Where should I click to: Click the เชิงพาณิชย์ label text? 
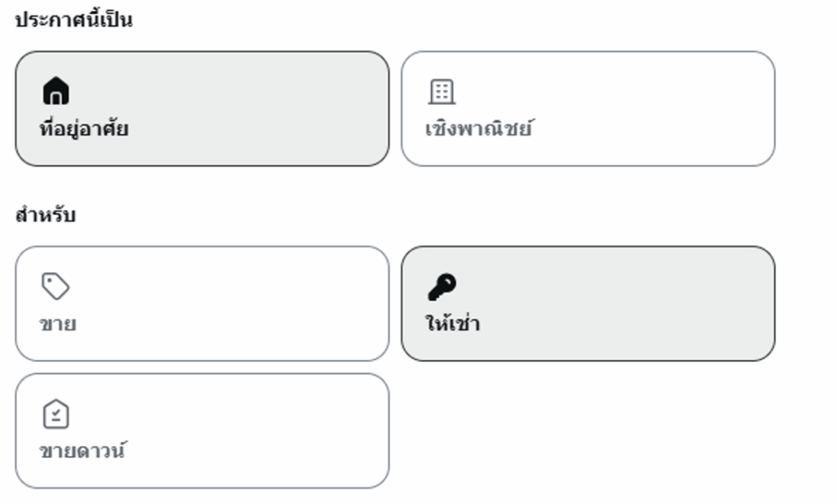[x=479, y=129]
